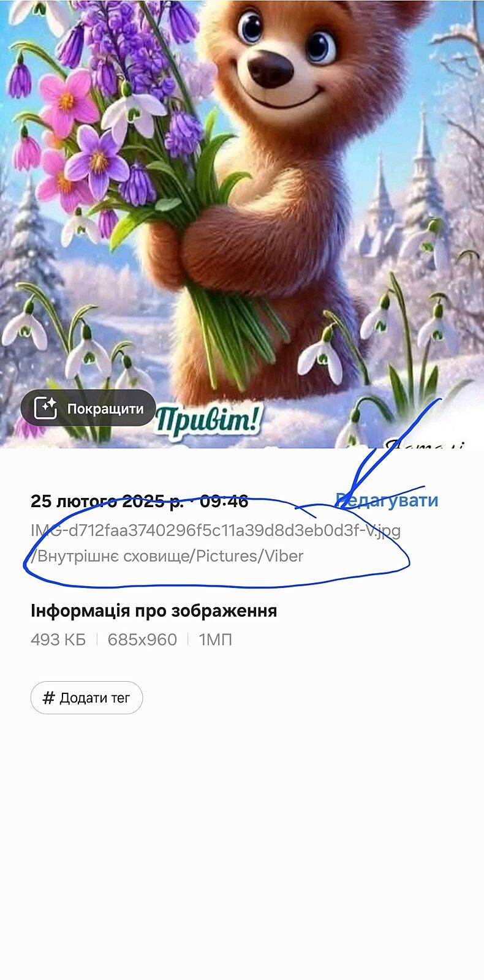Tap the sparkle enhance icon on Покращити
The image size is (484, 980).
(45, 408)
